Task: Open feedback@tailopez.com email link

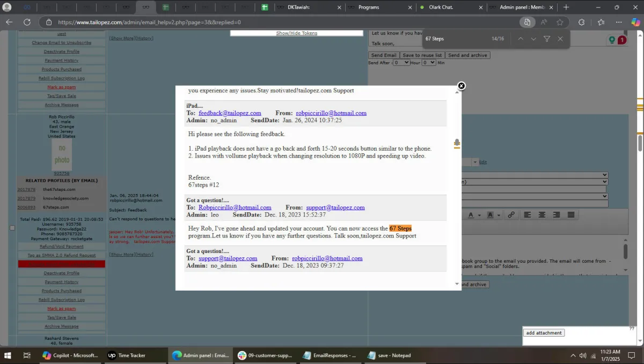Action: (x=230, y=113)
